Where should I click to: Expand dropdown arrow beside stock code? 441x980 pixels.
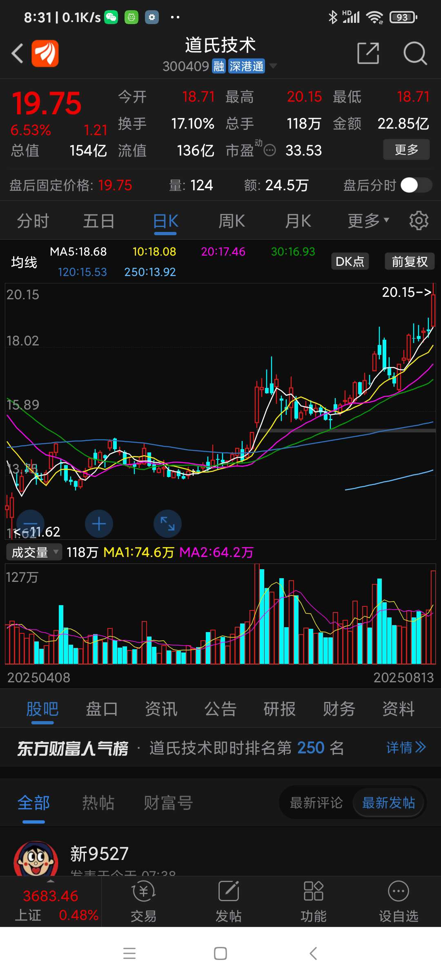273,66
